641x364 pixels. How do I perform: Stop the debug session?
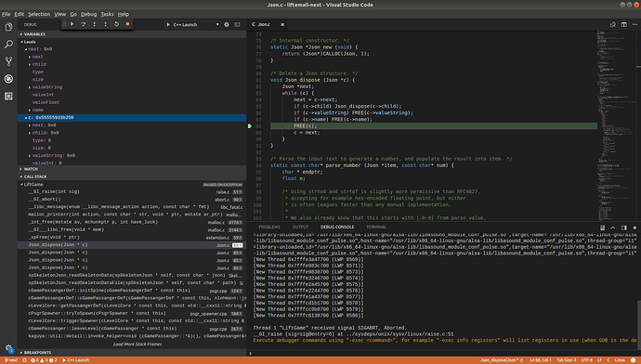click(x=127, y=24)
